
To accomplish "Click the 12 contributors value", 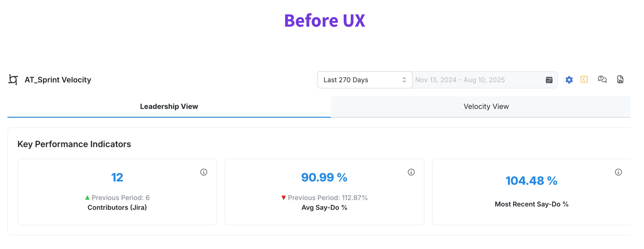I will 117,177.
